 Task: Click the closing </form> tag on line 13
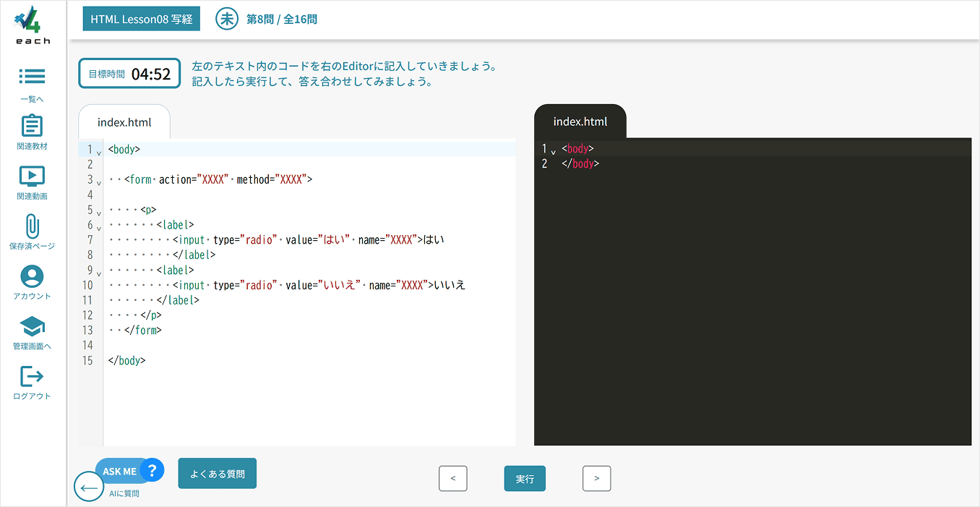143,331
